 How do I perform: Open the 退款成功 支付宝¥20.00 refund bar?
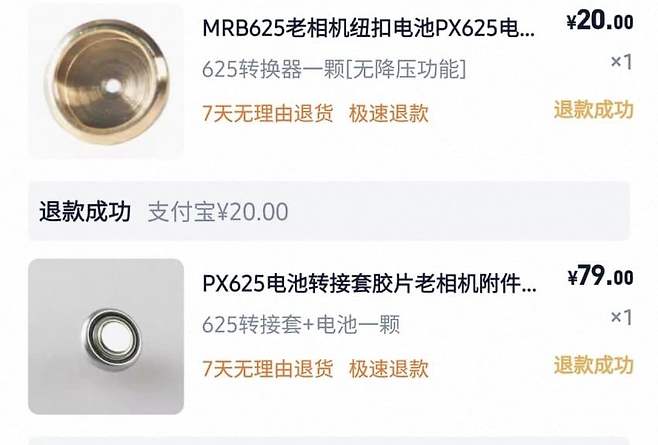329,211
